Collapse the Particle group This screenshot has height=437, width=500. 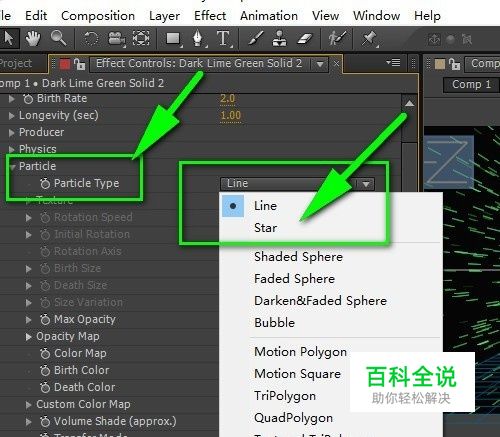pos(13,167)
